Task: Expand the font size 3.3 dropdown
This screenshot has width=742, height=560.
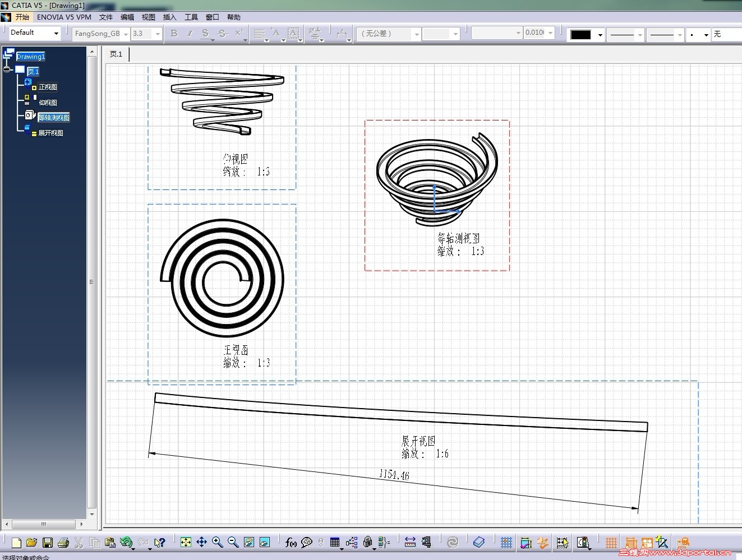Action: pos(158,34)
